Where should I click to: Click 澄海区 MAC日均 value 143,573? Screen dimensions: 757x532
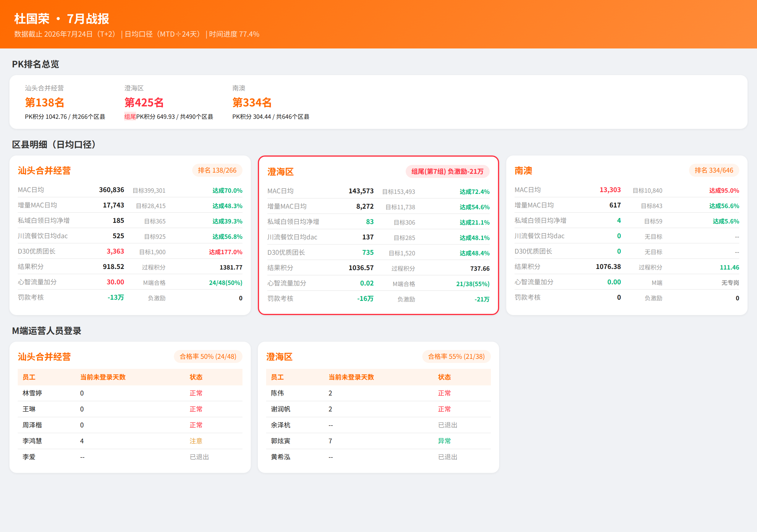361,191
